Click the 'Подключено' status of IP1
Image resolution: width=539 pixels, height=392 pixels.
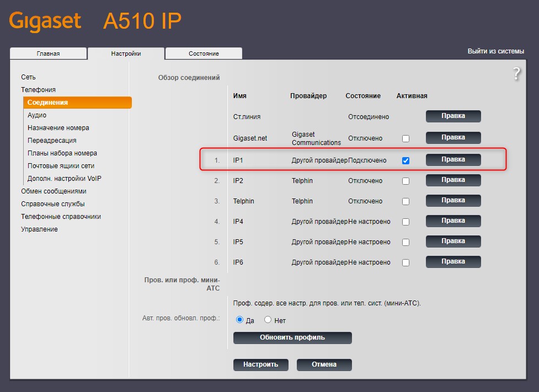tap(367, 160)
